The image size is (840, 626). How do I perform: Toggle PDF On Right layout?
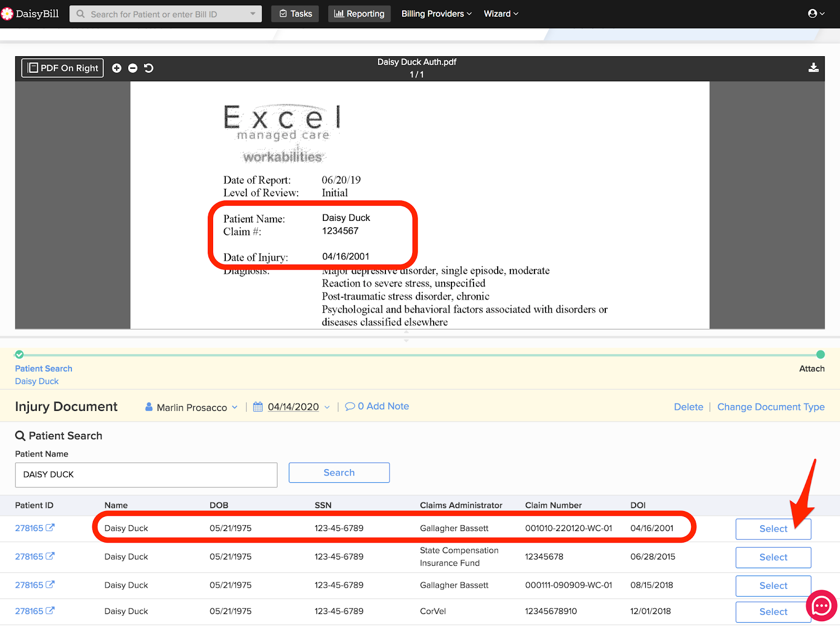(62, 68)
